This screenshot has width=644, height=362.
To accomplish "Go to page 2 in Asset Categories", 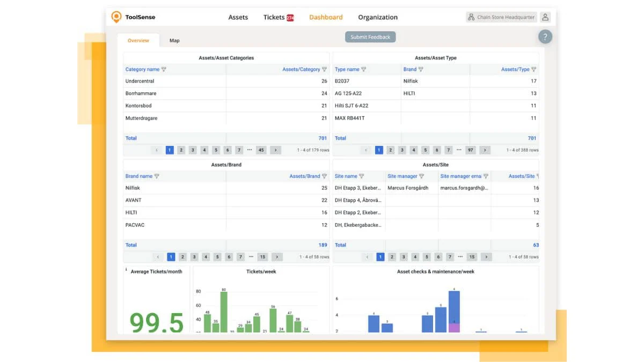I will tap(181, 150).
